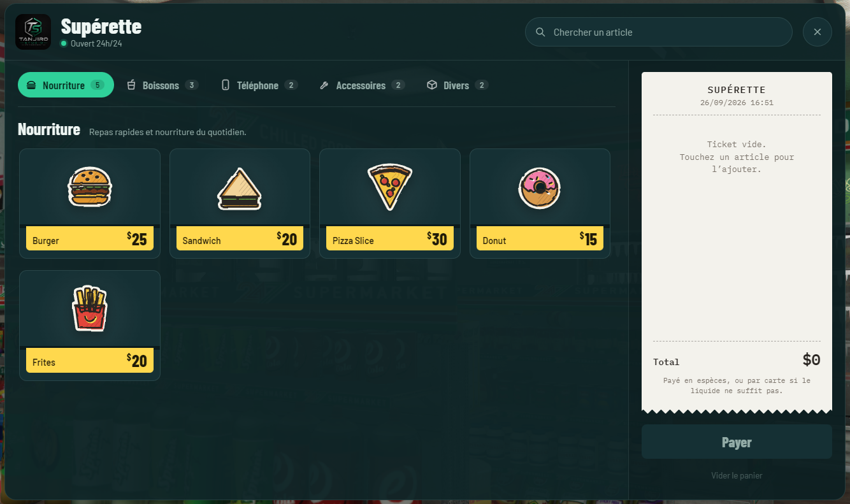Viewport: 850px width, 504px height.
Task: Click the Ouvert 24h/24 status text
Action: (x=96, y=44)
